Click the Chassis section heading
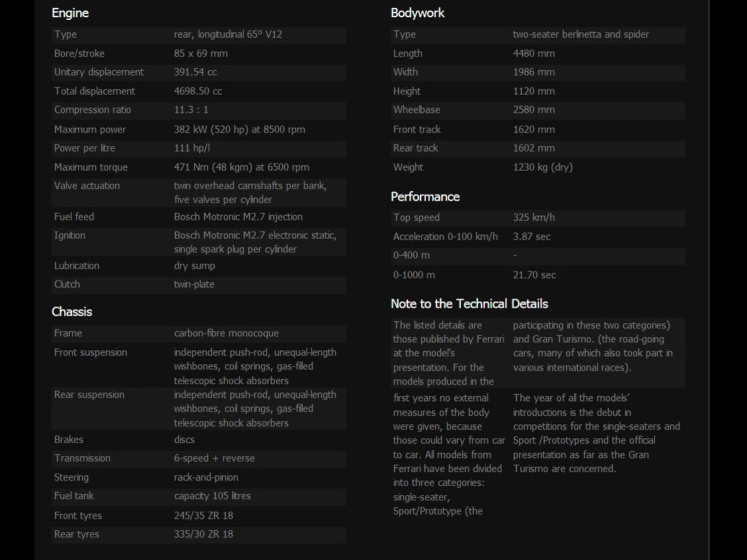Image resolution: width=747 pixels, height=560 pixels. [72, 312]
